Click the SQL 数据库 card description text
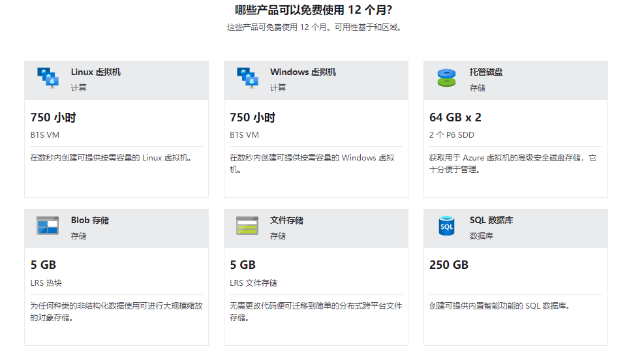 [x=499, y=305]
